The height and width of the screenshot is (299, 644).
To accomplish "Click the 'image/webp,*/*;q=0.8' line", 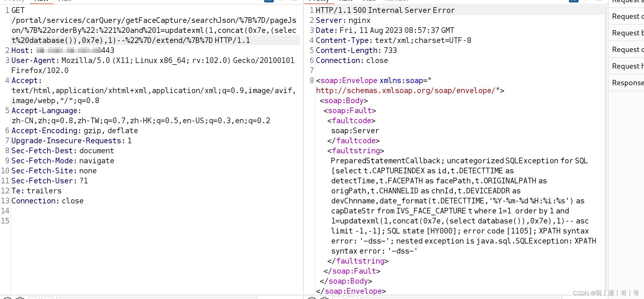I will tap(55, 101).
